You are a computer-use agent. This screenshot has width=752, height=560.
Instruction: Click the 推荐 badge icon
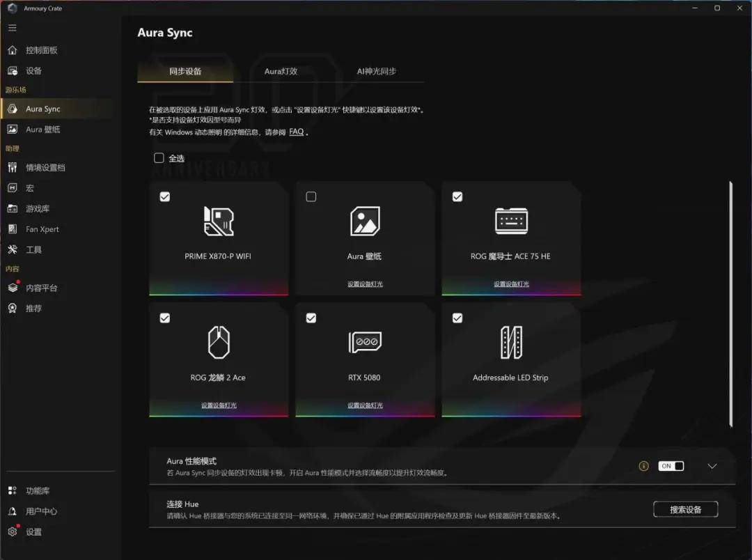pyautogui.click(x=13, y=309)
